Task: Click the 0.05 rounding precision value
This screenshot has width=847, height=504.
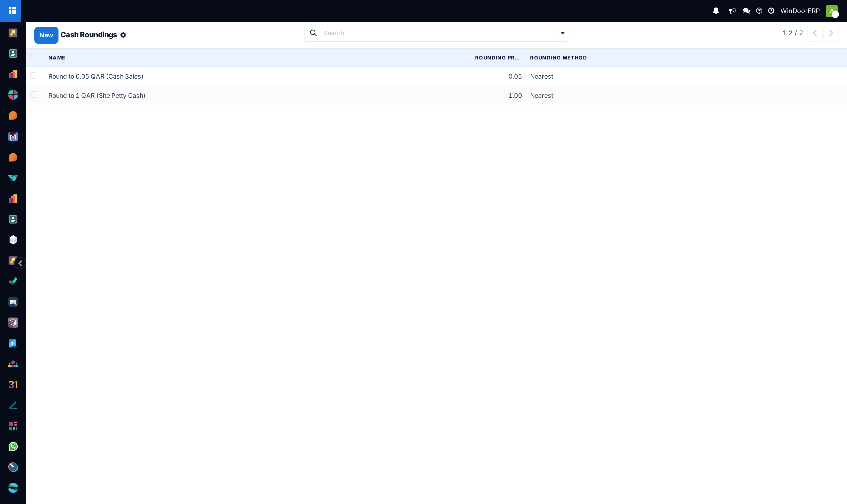Action: pyautogui.click(x=515, y=76)
